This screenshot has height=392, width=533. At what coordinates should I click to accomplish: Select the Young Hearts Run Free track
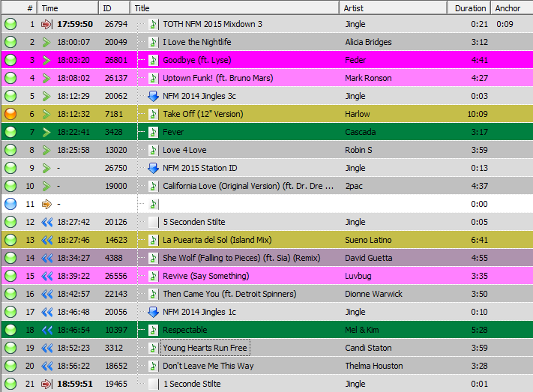tap(205, 348)
